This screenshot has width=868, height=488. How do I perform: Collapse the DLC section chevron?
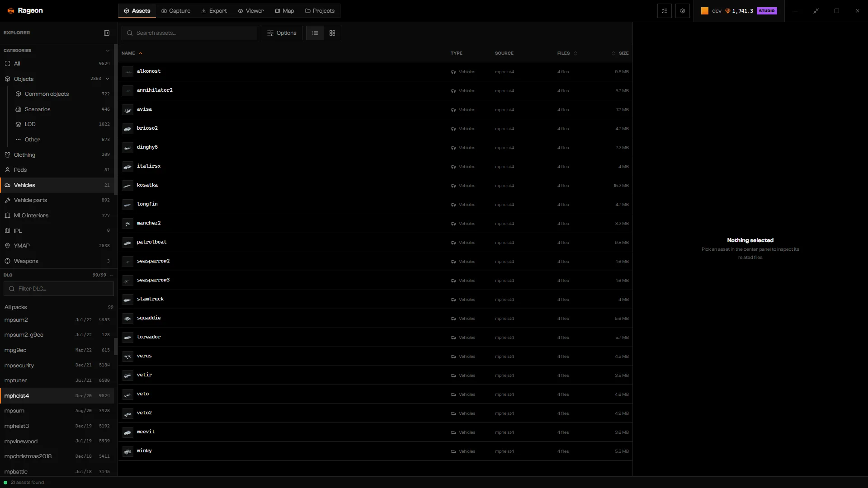tap(111, 275)
